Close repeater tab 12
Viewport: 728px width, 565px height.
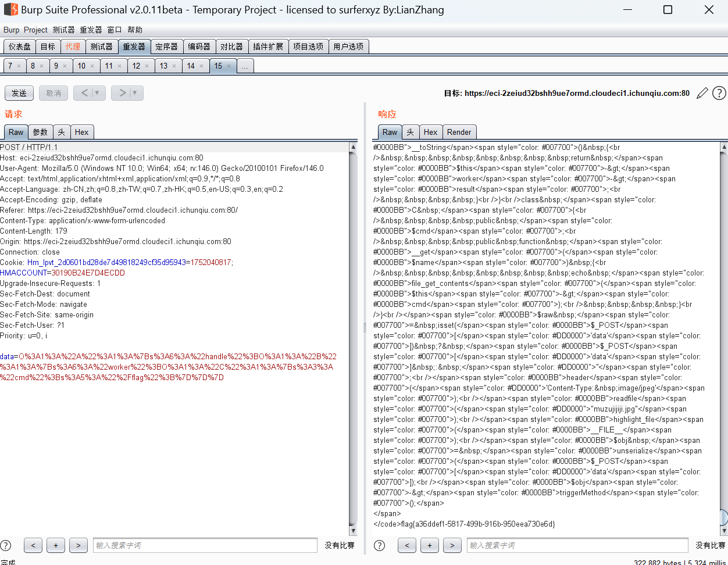[147, 66]
